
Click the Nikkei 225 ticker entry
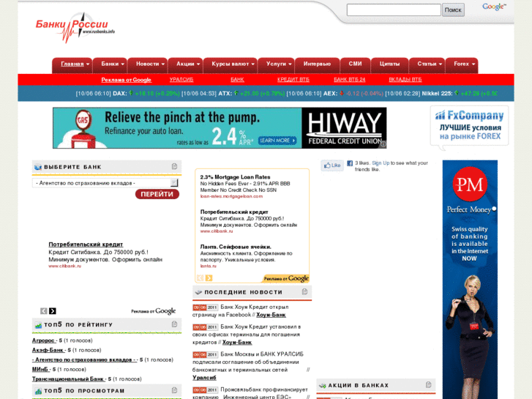(441, 94)
